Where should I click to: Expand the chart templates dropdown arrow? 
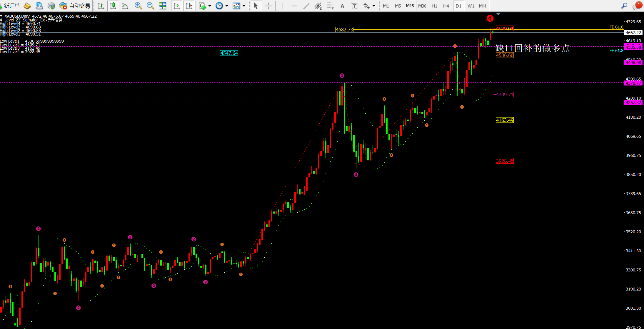click(244, 6)
